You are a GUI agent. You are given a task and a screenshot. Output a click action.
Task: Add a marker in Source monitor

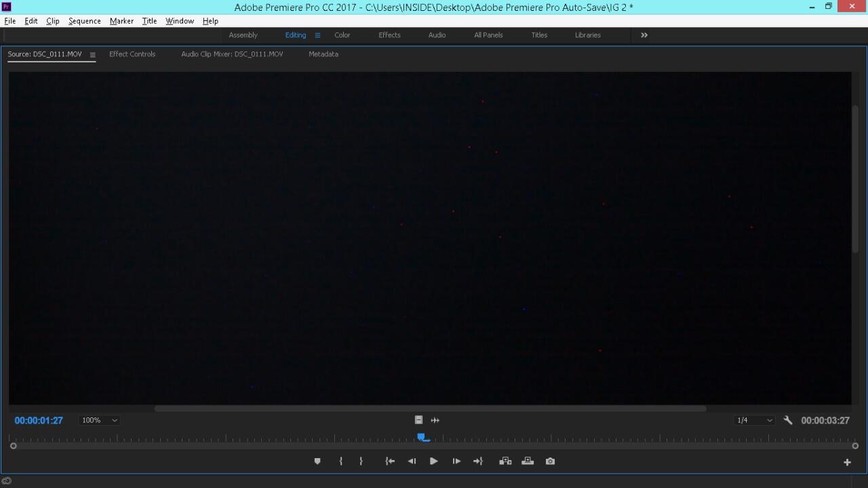point(317,462)
